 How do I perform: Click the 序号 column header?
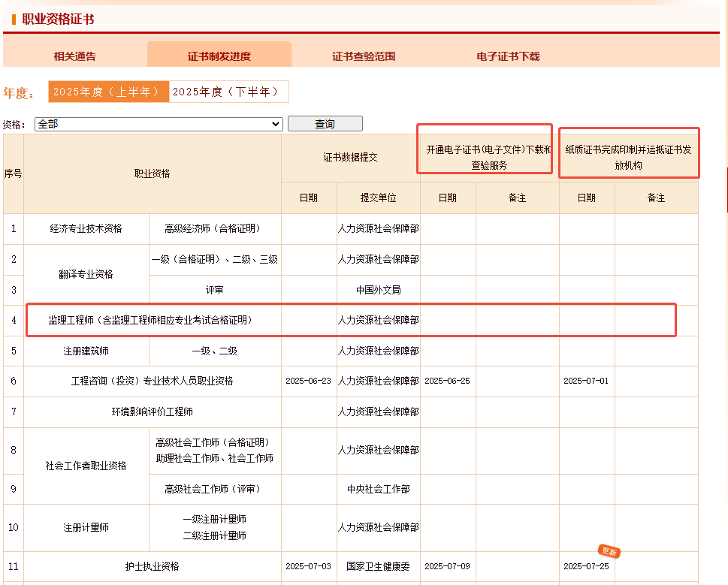click(x=14, y=173)
